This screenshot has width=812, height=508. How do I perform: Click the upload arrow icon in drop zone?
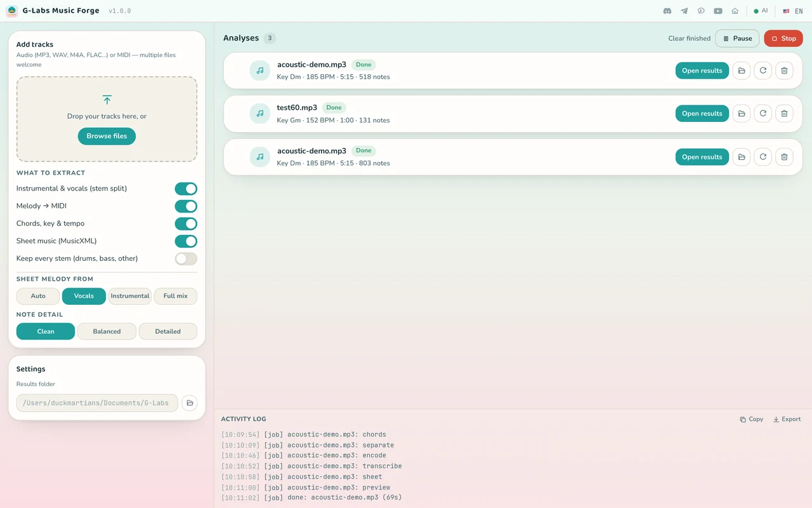pos(107,100)
